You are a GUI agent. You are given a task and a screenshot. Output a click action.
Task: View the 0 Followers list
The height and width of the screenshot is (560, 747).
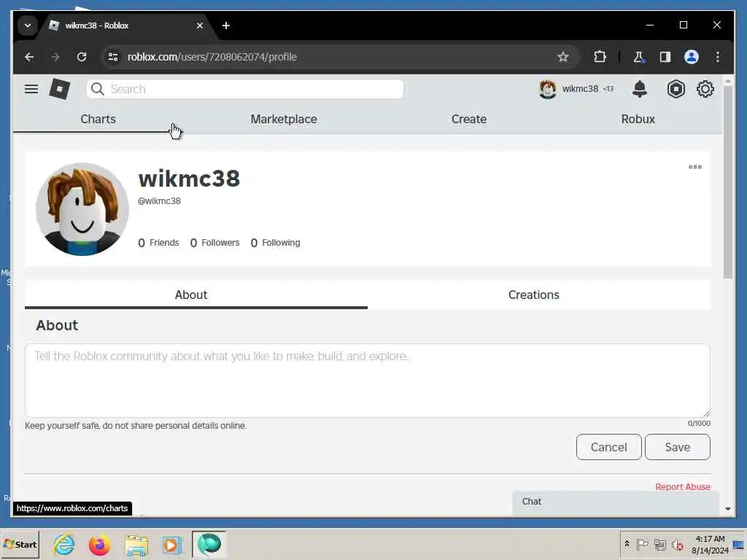pos(215,243)
